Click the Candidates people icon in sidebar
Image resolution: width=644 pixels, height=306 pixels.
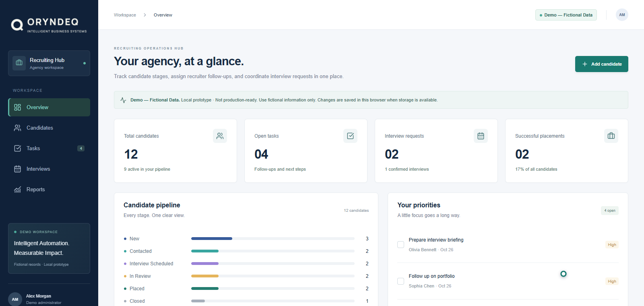click(x=17, y=128)
